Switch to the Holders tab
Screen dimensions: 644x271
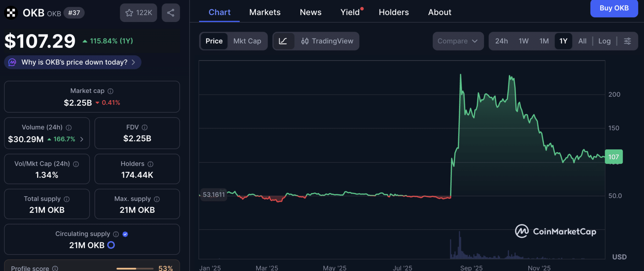[394, 12]
